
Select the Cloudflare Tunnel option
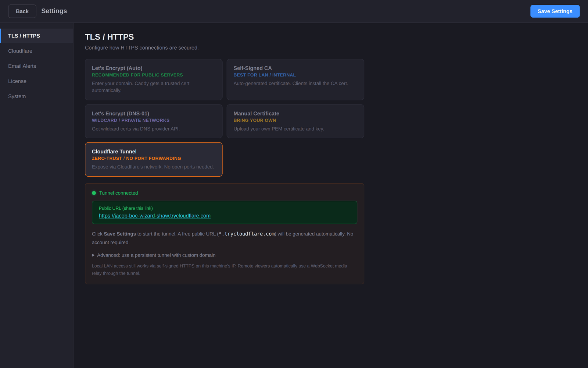click(153, 159)
